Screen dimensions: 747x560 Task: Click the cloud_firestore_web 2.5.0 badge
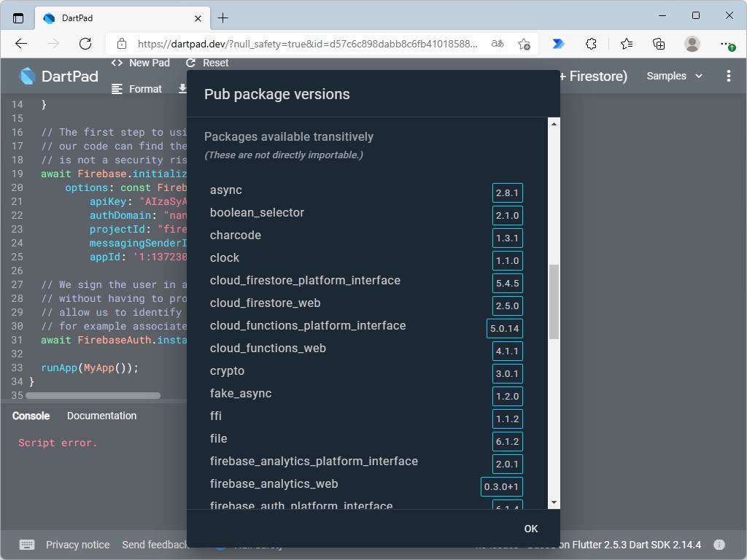(x=508, y=306)
